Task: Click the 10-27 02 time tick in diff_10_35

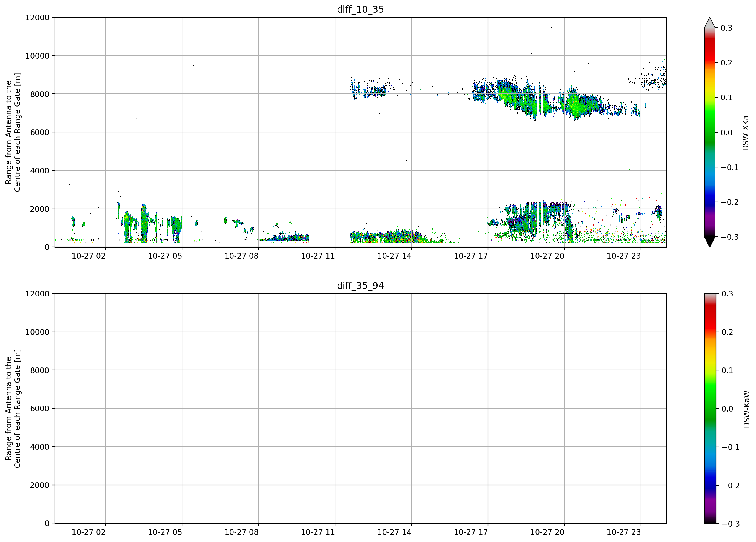Action: [89, 256]
